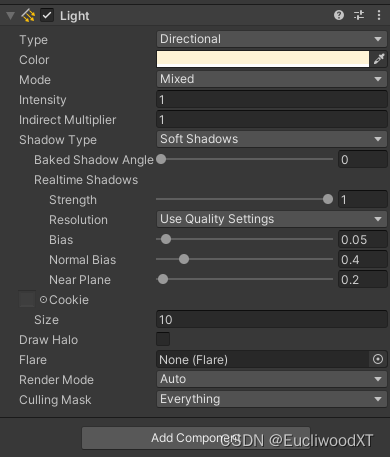390x457 pixels.
Task: Open the Culling Mask dropdown showing Everything
Action: point(272,399)
